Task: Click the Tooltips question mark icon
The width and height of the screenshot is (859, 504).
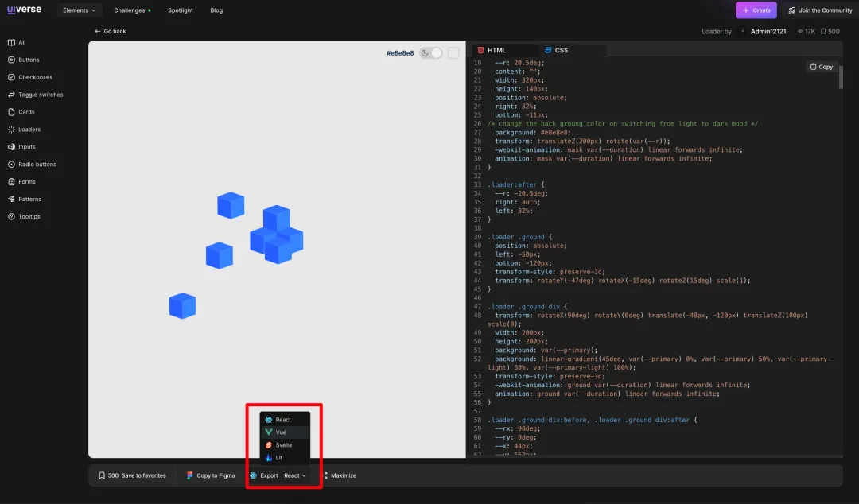Action: point(11,217)
